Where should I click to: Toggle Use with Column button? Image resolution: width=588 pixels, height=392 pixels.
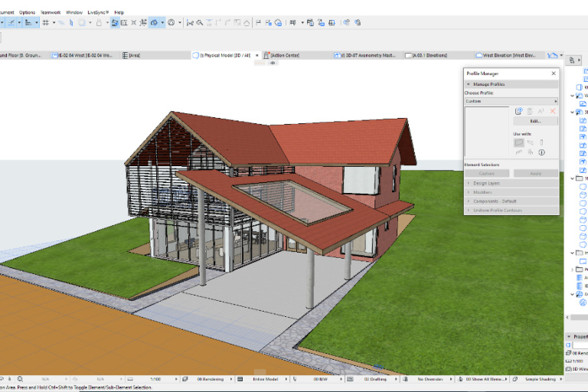coord(541,142)
